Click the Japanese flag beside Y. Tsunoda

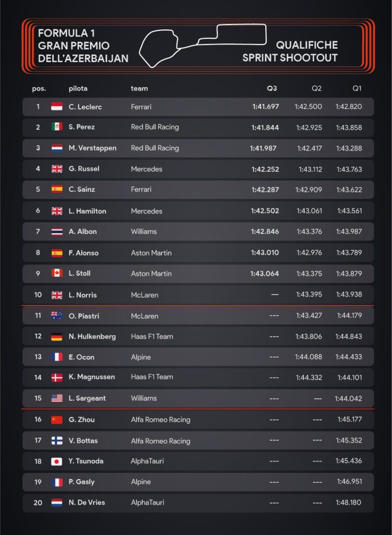click(56, 461)
